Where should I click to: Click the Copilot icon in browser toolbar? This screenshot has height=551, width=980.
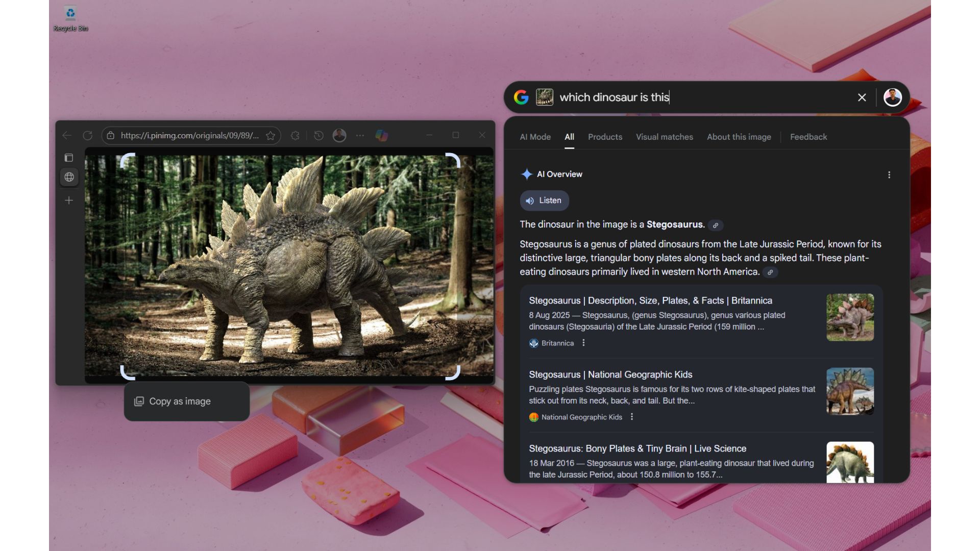point(381,135)
